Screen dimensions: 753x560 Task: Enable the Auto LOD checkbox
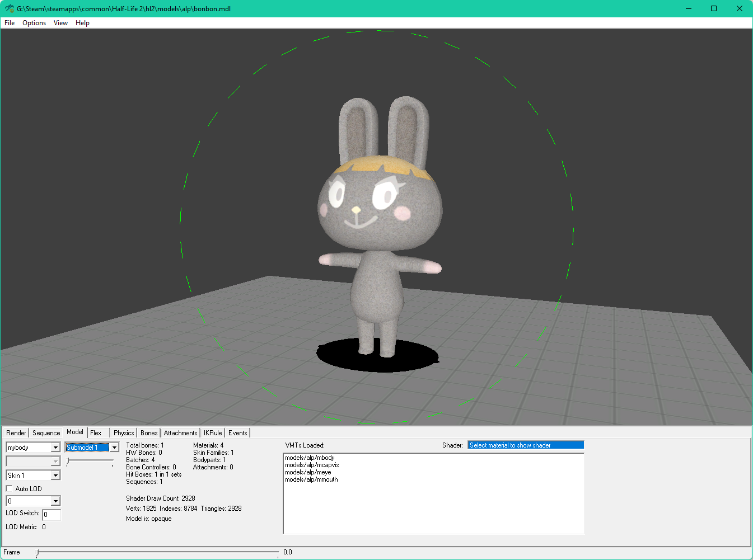pos(9,489)
